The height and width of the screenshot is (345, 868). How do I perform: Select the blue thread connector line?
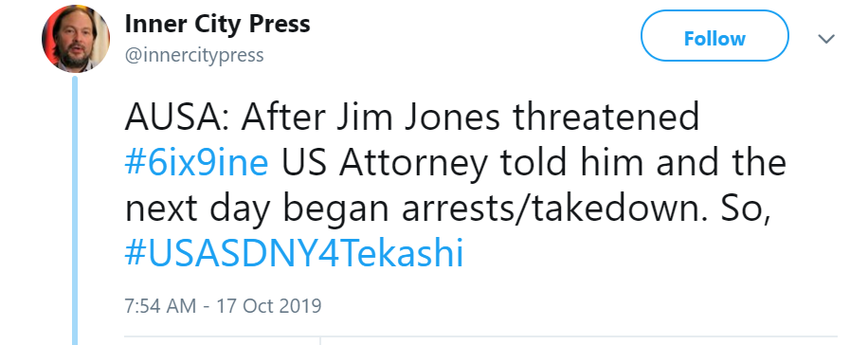point(75,210)
